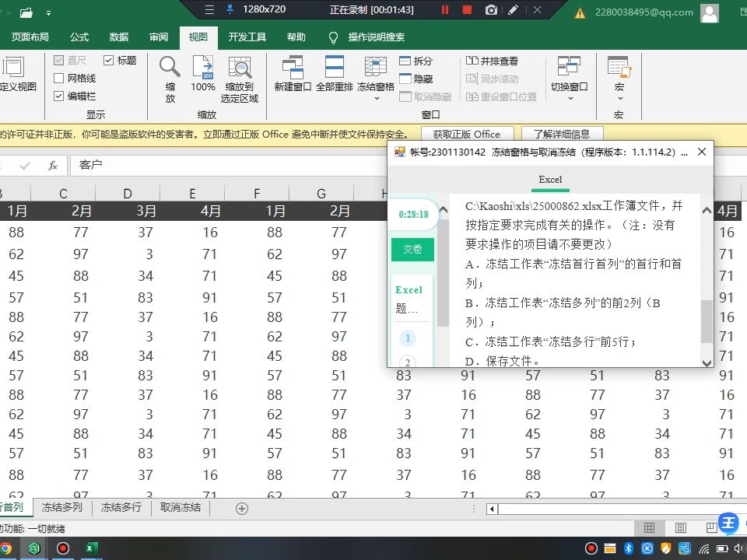Viewport: 747px width, 560px height.
Task: Click the user account avatar icon
Action: tap(710, 12)
